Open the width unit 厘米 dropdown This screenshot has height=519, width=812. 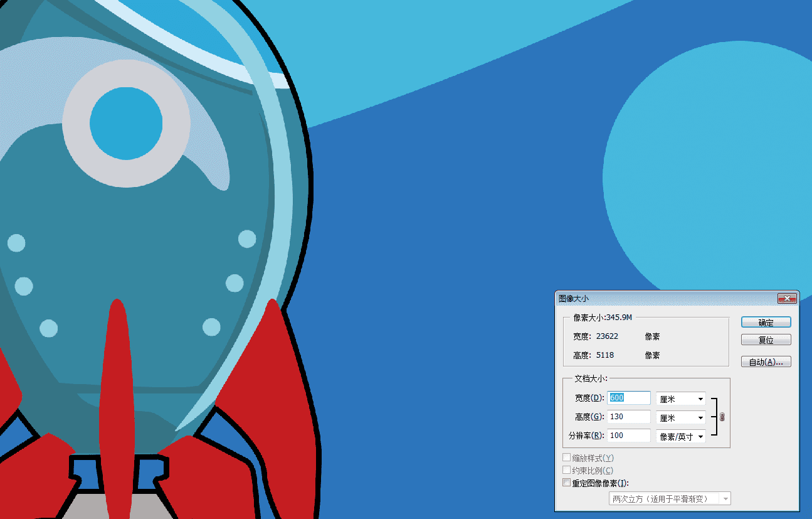tap(681, 399)
